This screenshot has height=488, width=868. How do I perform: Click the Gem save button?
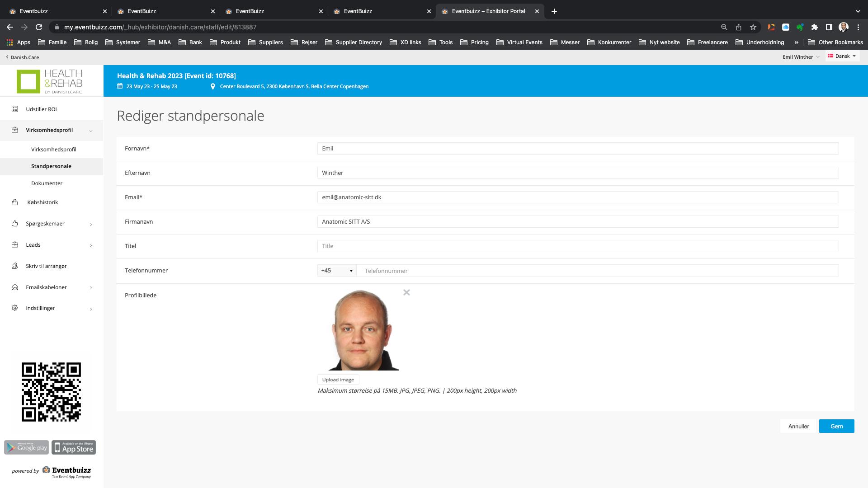click(836, 426)
